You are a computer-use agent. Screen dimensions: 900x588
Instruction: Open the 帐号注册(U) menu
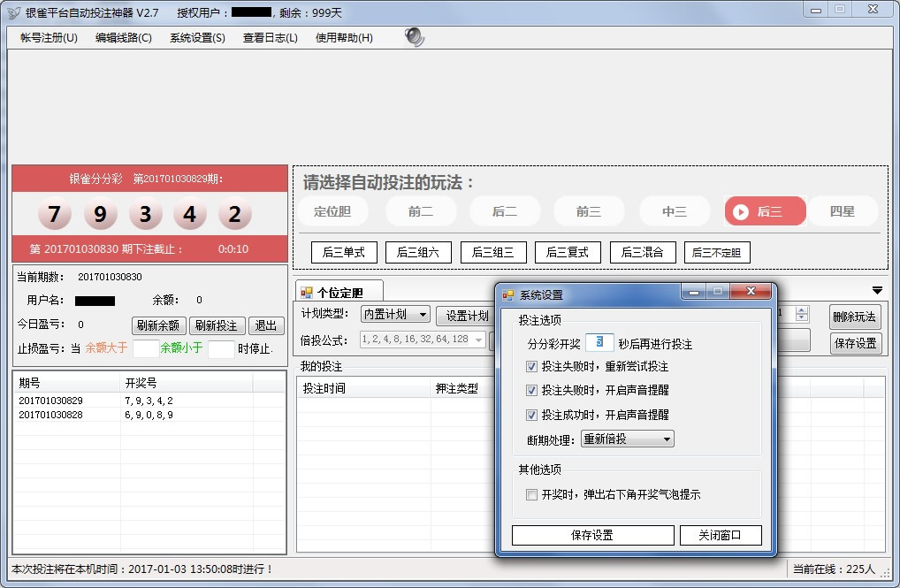[49, 38]
